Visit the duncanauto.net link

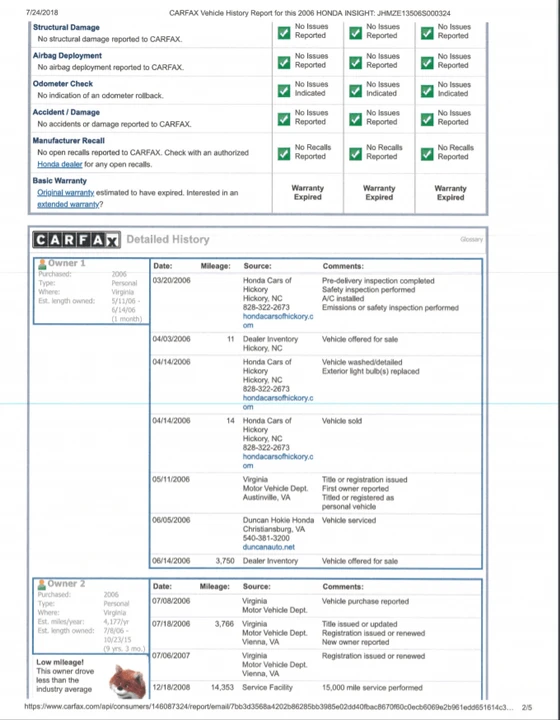click(269, 547)
